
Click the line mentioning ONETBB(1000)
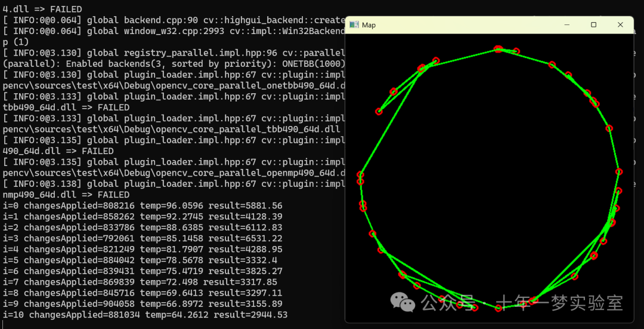click(x=174, y=64)
